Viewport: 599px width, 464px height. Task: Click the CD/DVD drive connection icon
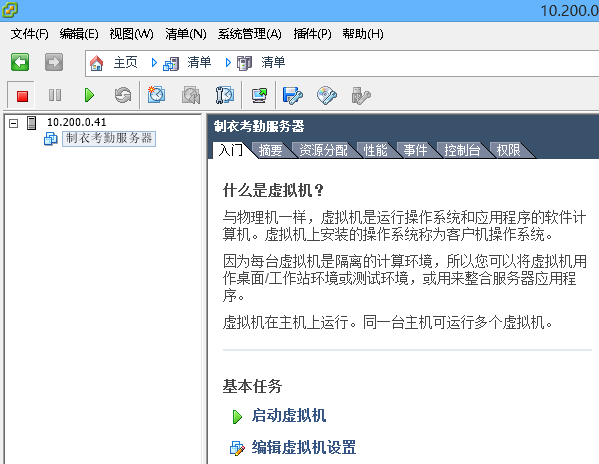[327, 95]
